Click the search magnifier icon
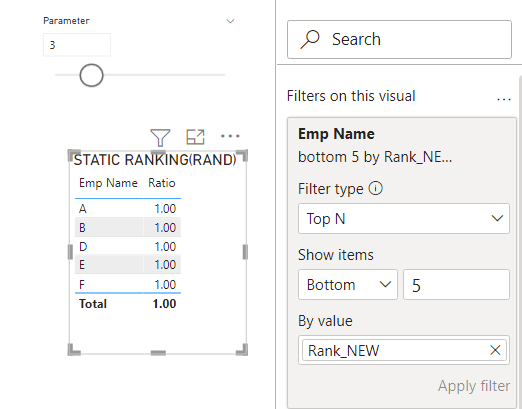The image size is (522, 409). point(310,39)
